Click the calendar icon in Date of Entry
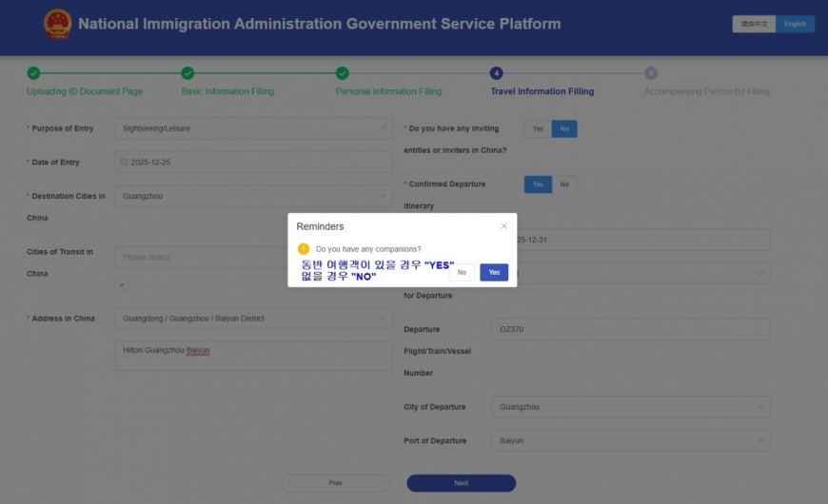The width and height of the screenshot is (828, 504). pos(124,163)
